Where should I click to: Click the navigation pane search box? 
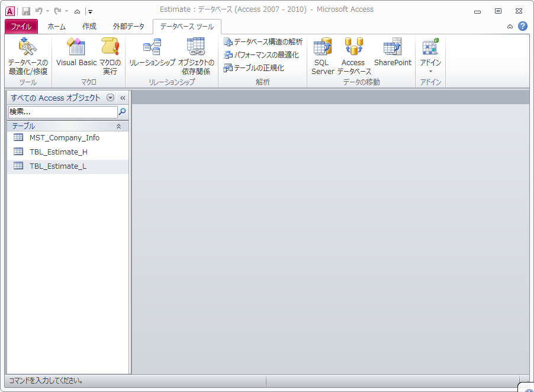point(63,112)
